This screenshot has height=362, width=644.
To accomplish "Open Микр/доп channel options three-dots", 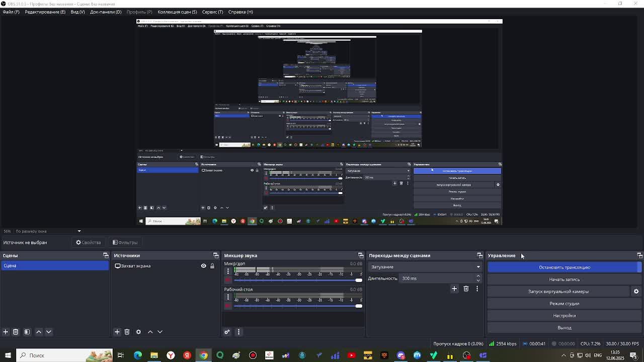I will click(228, 271).
